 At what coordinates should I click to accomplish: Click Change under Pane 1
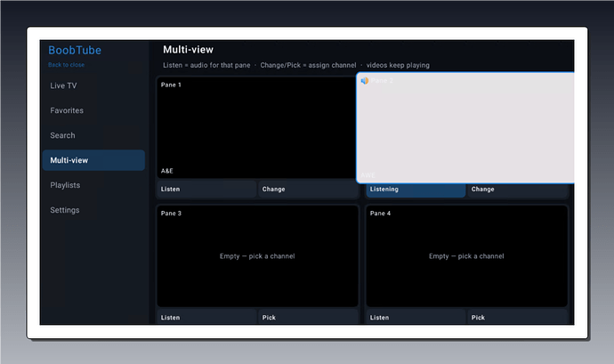coord(308,190)
